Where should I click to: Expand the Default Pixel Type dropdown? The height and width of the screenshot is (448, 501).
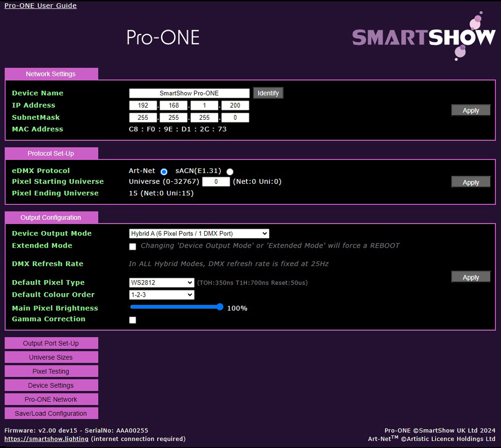pos(161,283)
